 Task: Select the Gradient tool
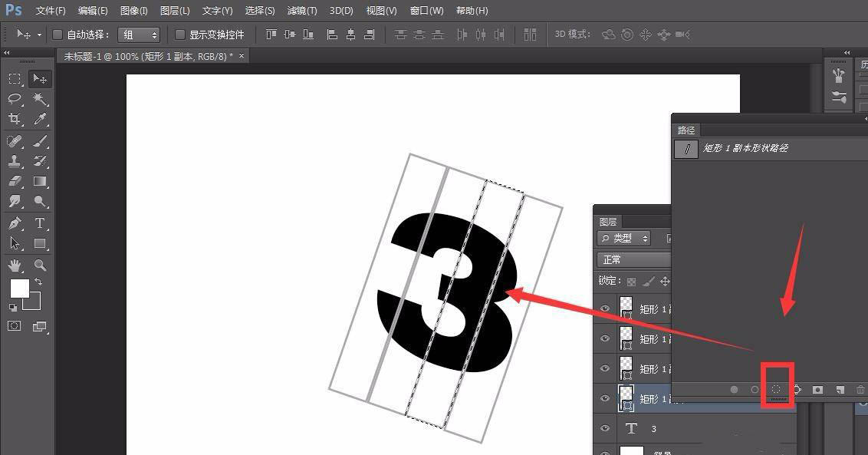(x=40, y=180)
